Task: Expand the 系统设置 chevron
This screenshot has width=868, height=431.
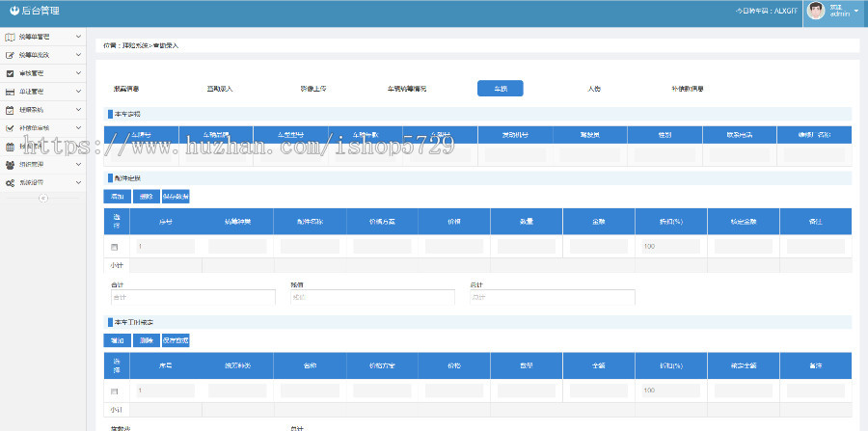Action: [79, 182]
